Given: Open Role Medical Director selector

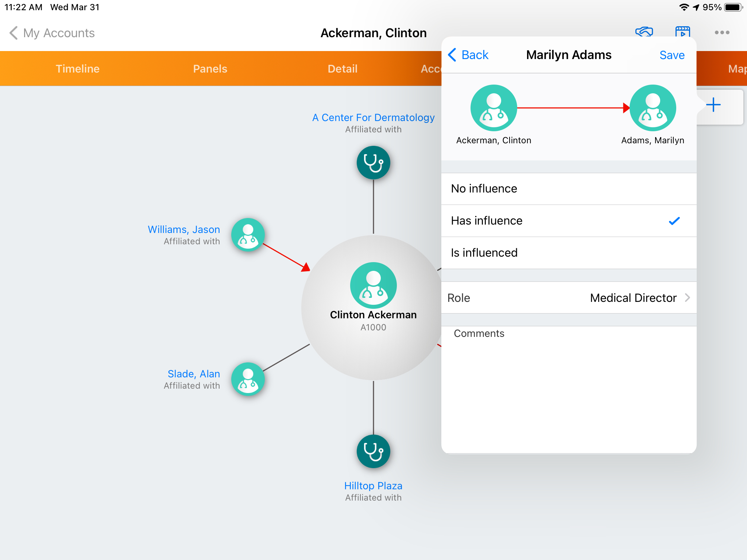Looking at the screenshot, I should click(x=568, y=298).
